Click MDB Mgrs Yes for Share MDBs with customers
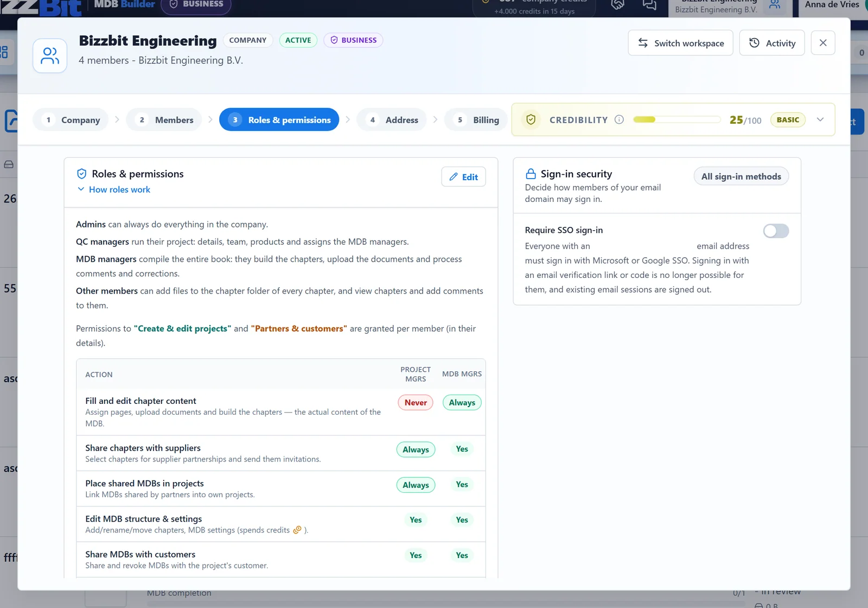Viewport: 868px width, 608px height. [x=462, y=555]
